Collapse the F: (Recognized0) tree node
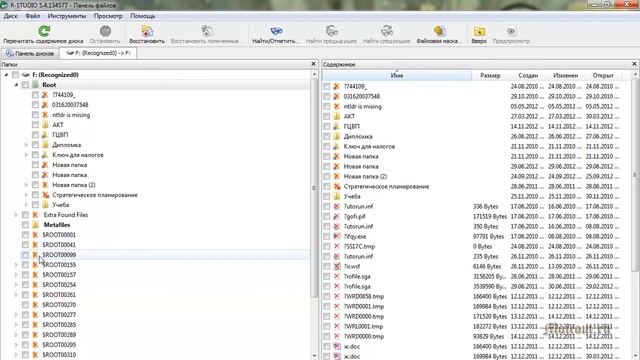640x360 pixels. coord(6,75)
